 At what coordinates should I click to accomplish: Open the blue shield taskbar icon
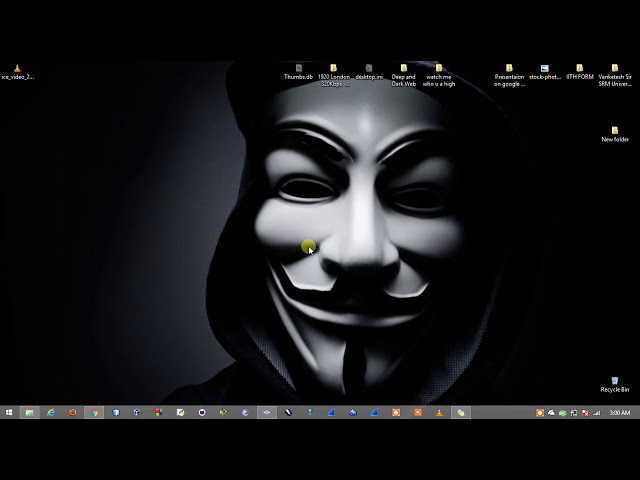pos(116,413)
